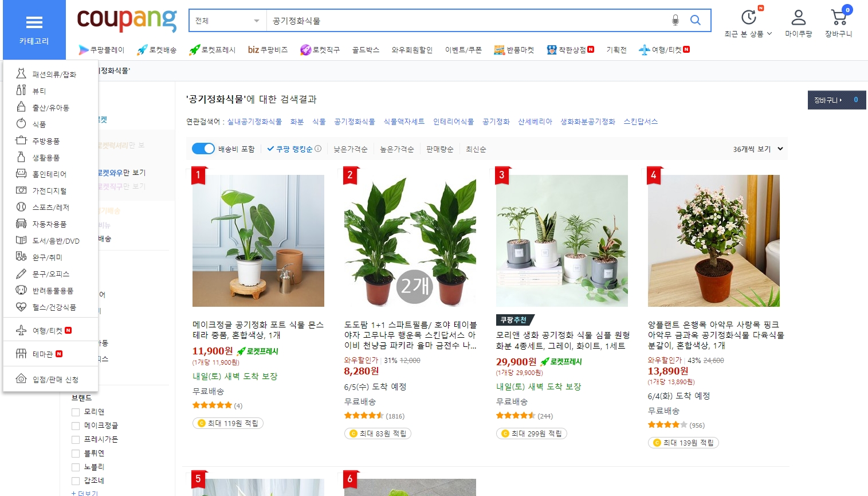Expand brand list with 더보기

coord(85,493)
